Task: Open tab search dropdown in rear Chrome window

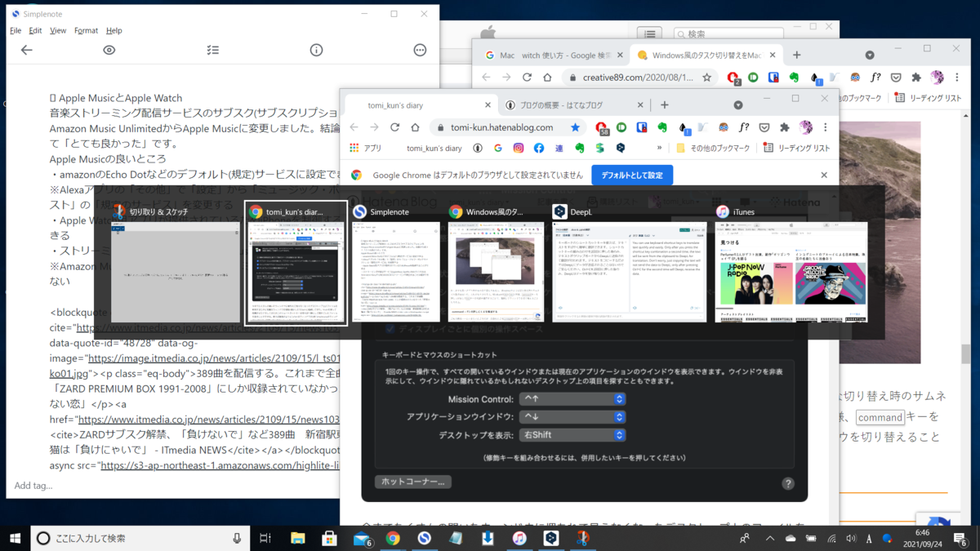Action: (x=870, y=56)
